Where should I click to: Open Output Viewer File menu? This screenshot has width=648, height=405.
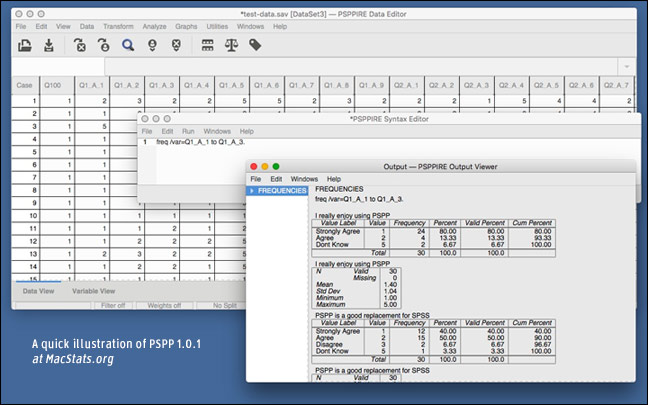[256, 179]
